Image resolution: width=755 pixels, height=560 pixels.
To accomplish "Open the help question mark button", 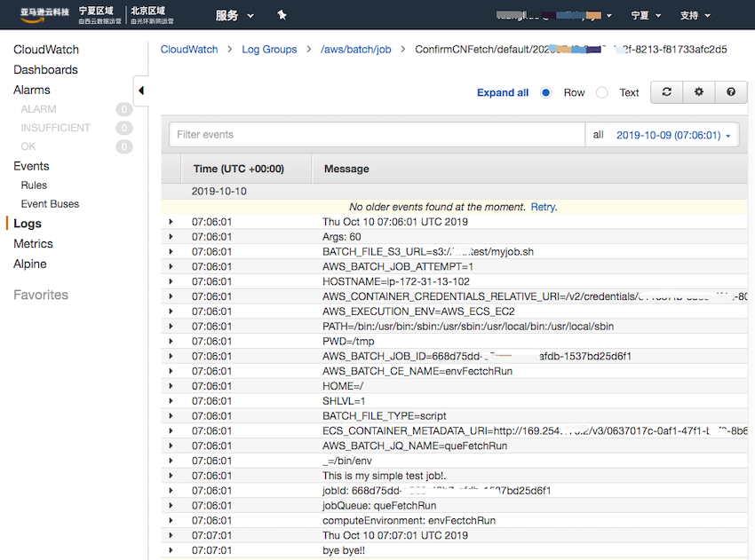I will click(x=730, y=92).
